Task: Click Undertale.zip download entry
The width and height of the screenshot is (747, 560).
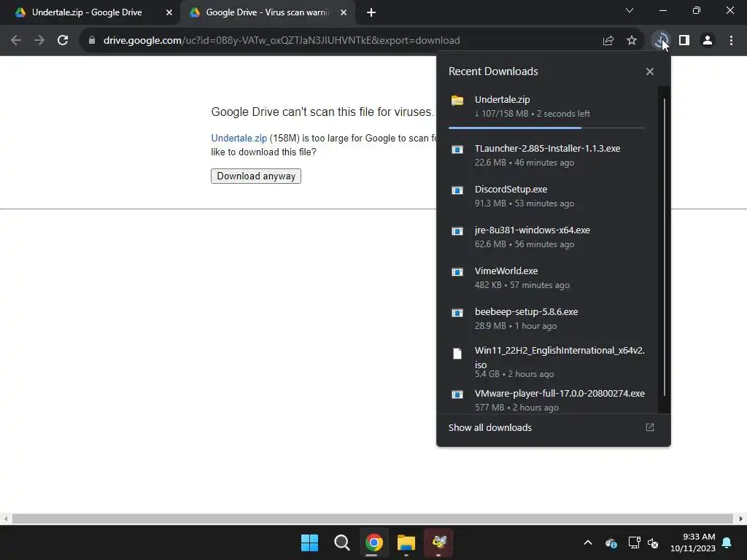Action: coord(547,106)
